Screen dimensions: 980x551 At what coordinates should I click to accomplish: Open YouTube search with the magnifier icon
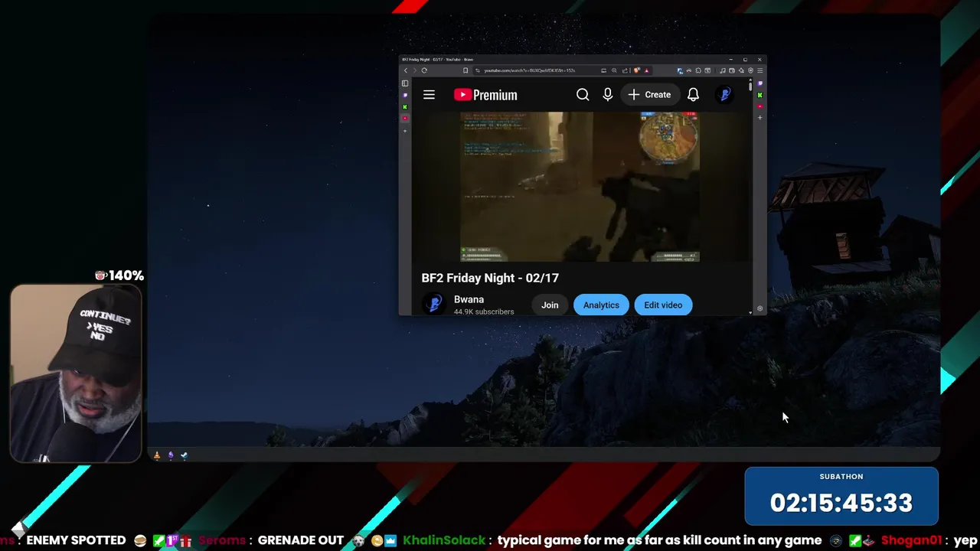tap(583, 95)
